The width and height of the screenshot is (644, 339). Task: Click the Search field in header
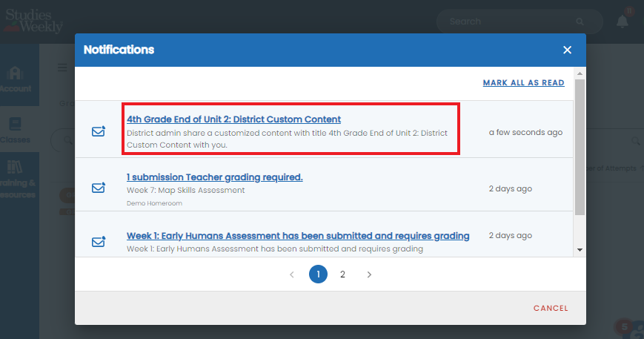[x=519, y=22]
